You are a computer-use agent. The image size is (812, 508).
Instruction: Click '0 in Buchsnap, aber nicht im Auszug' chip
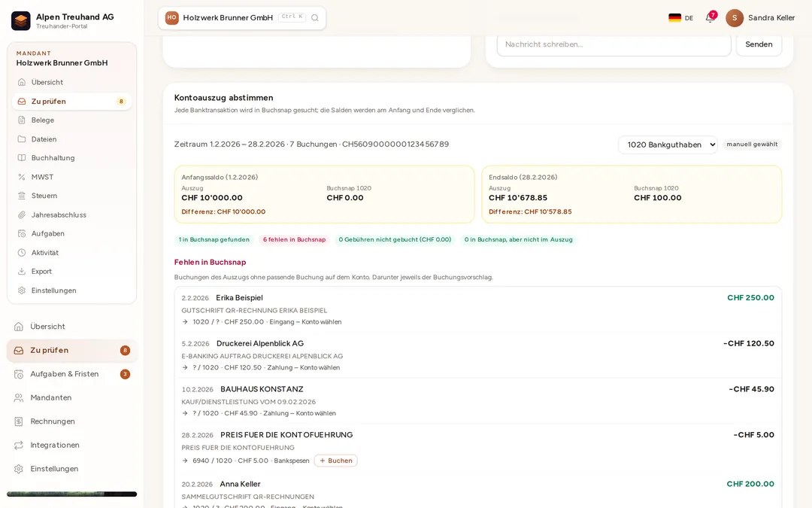point(518,239)
